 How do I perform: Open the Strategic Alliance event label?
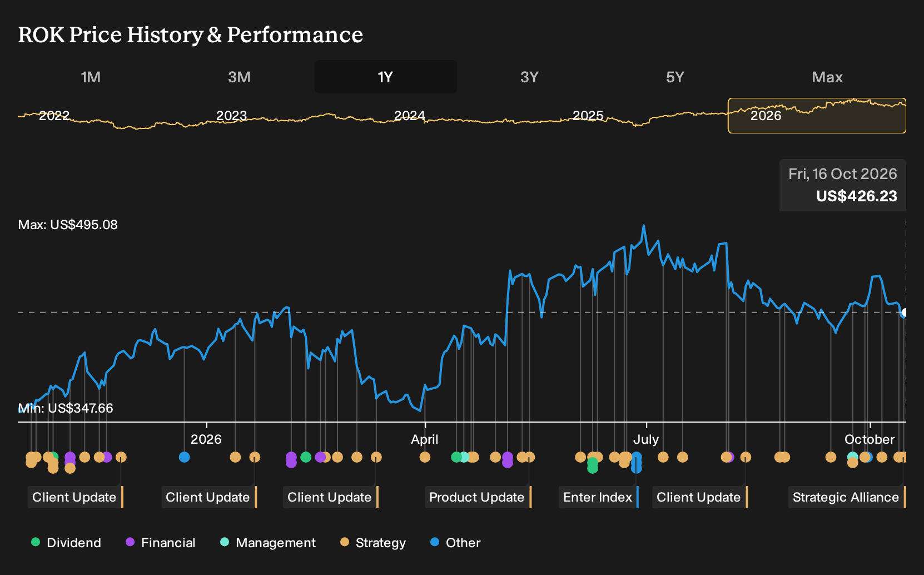point(847,497)
